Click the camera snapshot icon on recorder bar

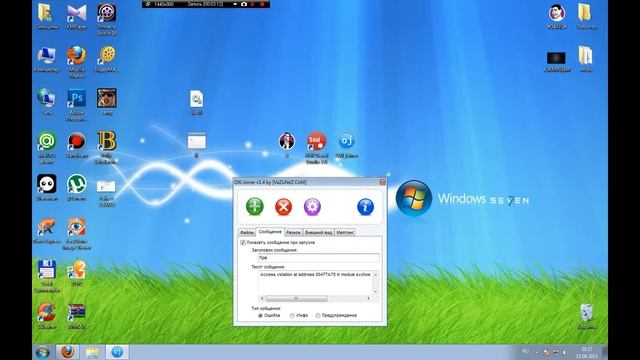coord(244,4)
